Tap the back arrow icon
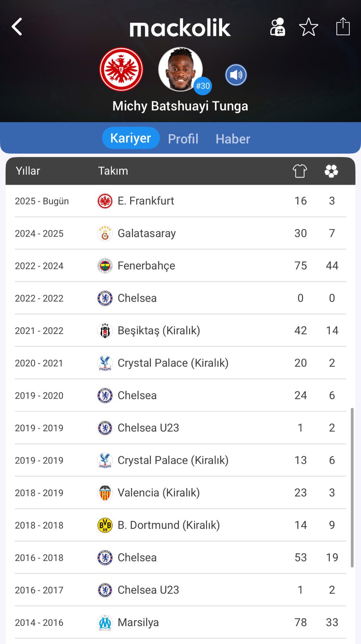361x644 pixels. coord(17,27)
